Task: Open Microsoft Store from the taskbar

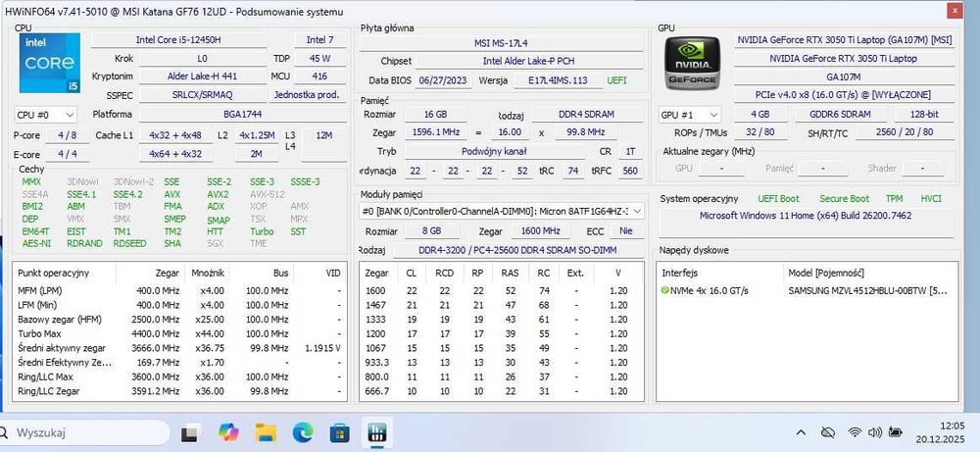Action: tap(340, 432)
